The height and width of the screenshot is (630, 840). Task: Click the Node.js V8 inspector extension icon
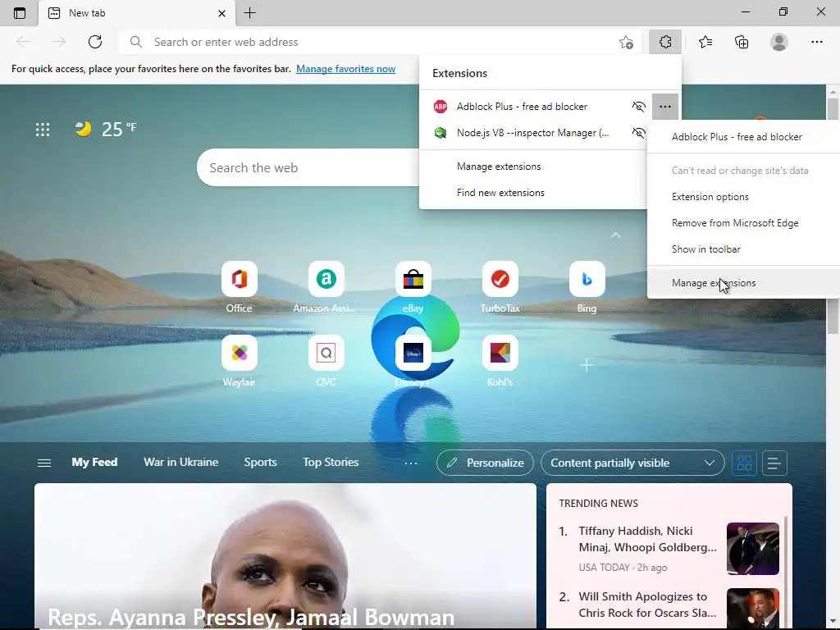[x=441, y=133]
